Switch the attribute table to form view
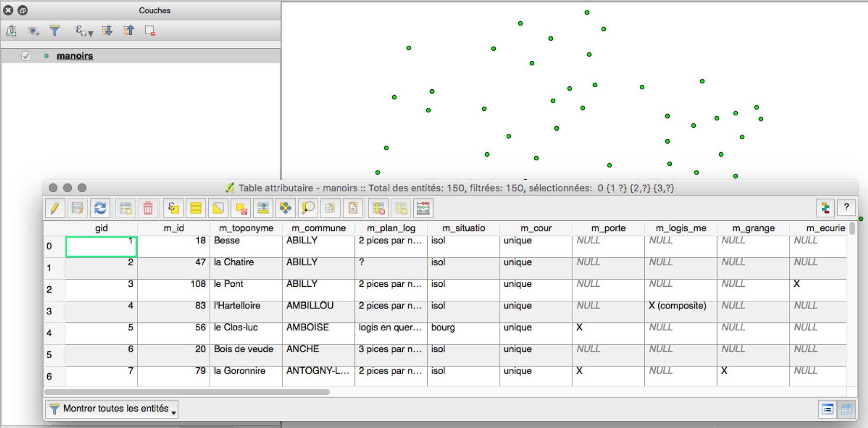Viewport: 868px width, 428px height. [x=827, y=409]
